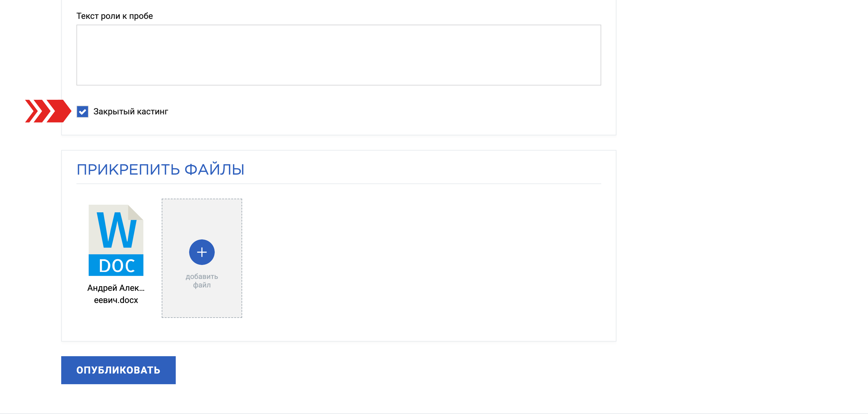This screenshot has height=414, width=868.
Task: Toggle the Закрытый кастинг checkbox
Action: click(83, 111)
